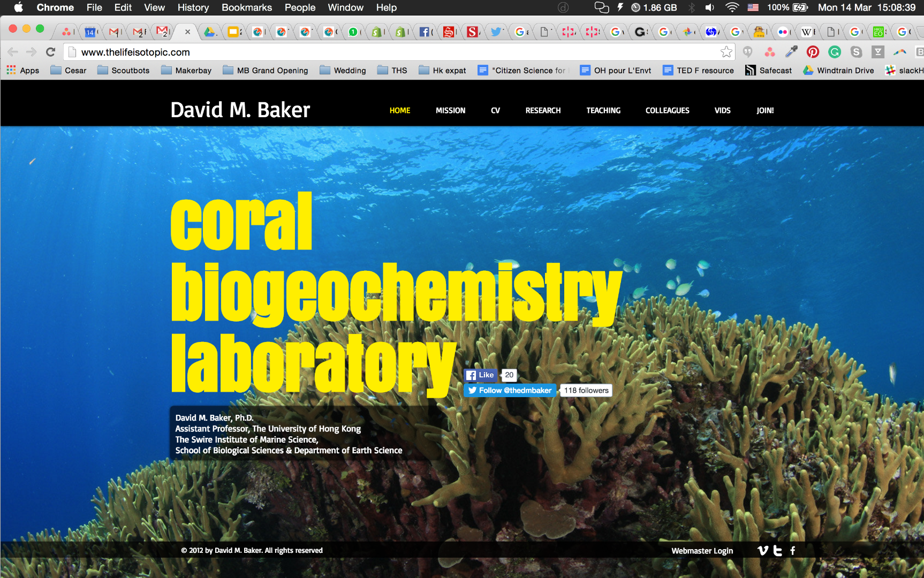Screen dimensions: 924x578
Task: Open the CV page
Action: point(495,110)
